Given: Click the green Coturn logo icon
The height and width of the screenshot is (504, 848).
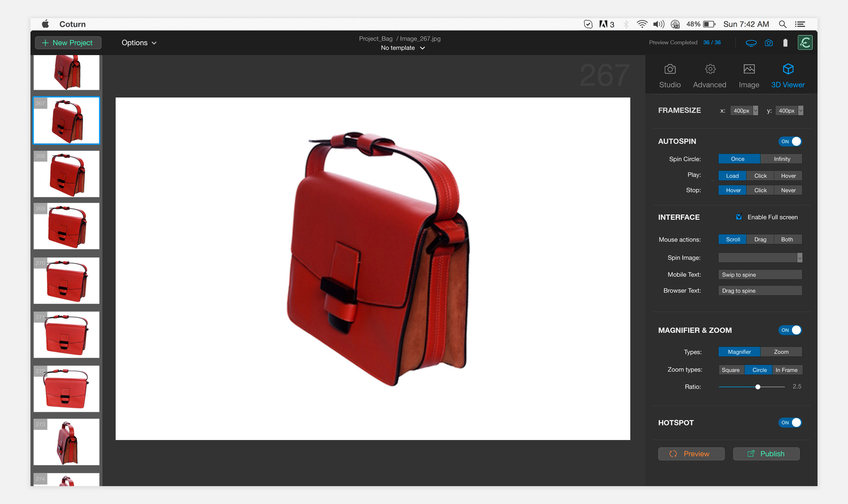Looking at the screenshot, I should tap(805, 43).
